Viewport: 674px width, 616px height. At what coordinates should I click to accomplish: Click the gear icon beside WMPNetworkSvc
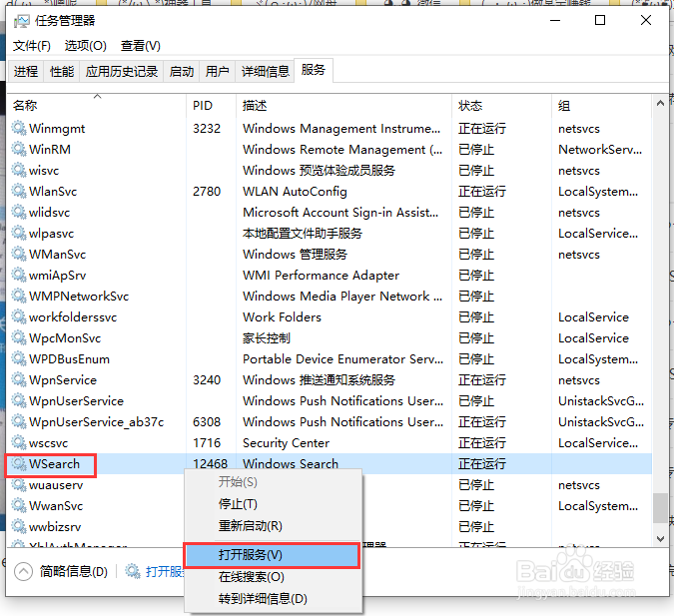pyautogui.click(x=19, y=297)
